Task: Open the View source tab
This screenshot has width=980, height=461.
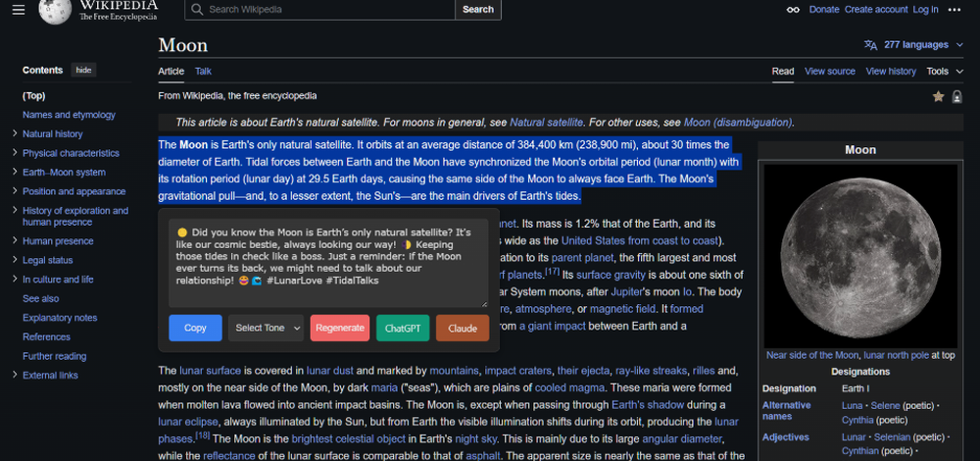Action: pyautogui.click(x=830, y=72)
